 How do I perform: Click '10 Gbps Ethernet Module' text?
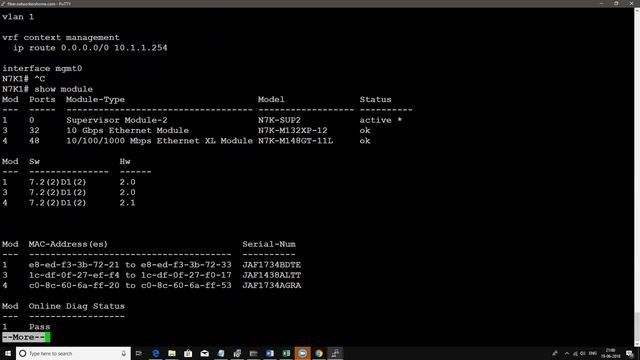pyautogui.click(x=127, y=130)
